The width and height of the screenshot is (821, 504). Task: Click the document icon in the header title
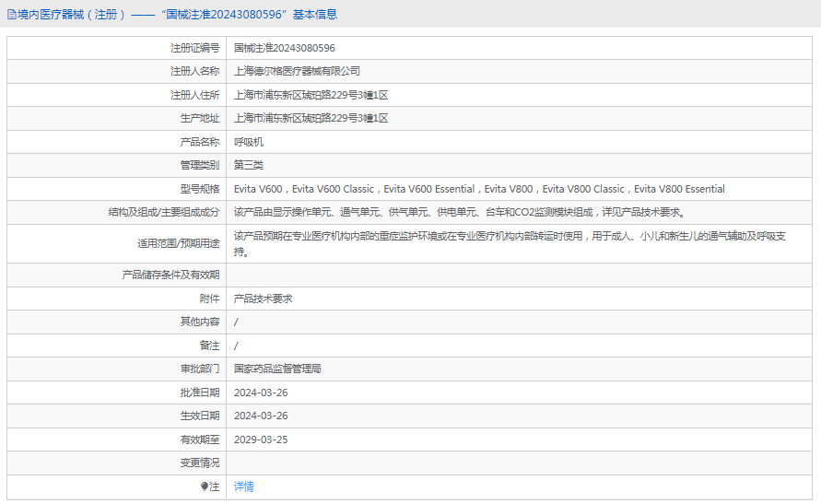pyautogui.click(x=12, y=15)
